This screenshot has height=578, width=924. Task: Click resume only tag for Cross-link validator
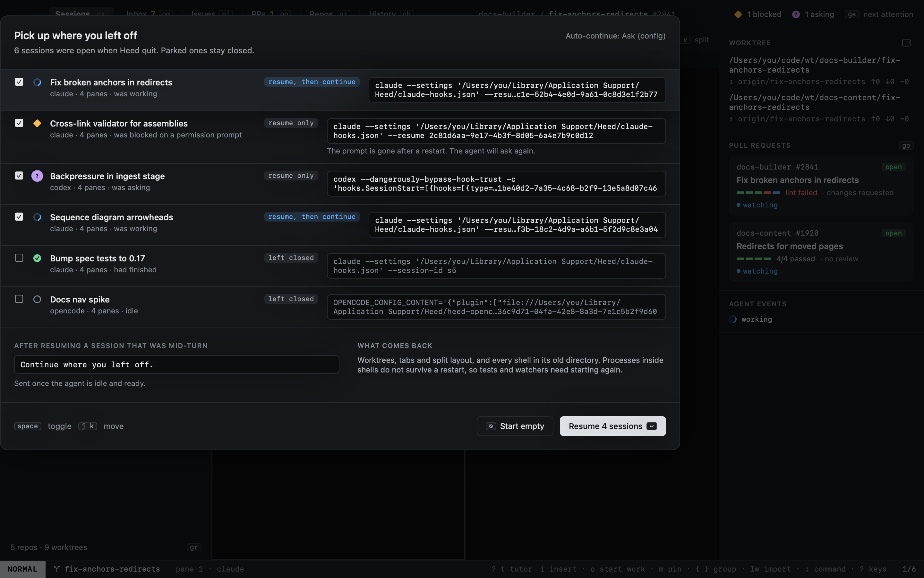click(291, 123)
